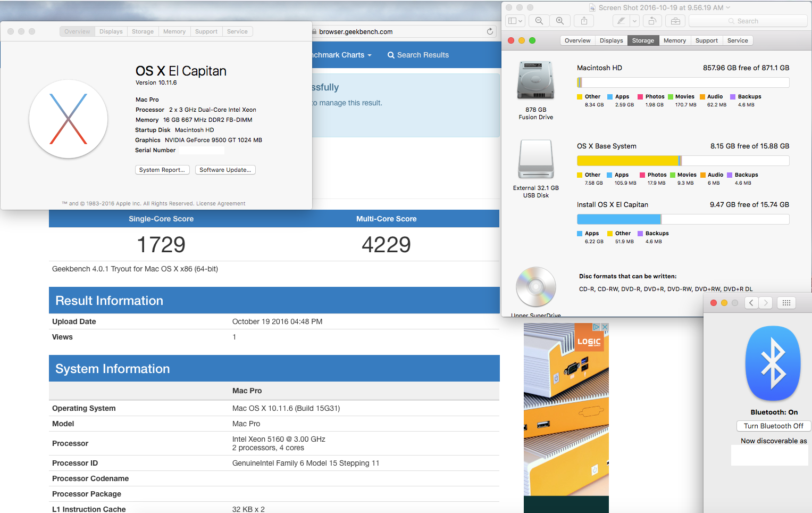Click the highlighted Storage tab in Storage window

point(643,40)
